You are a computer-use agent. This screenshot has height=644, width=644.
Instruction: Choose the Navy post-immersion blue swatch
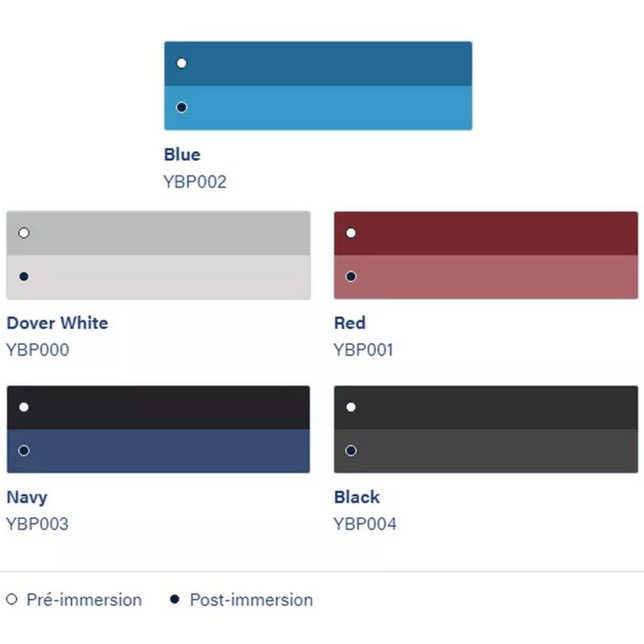click(159, 452)
